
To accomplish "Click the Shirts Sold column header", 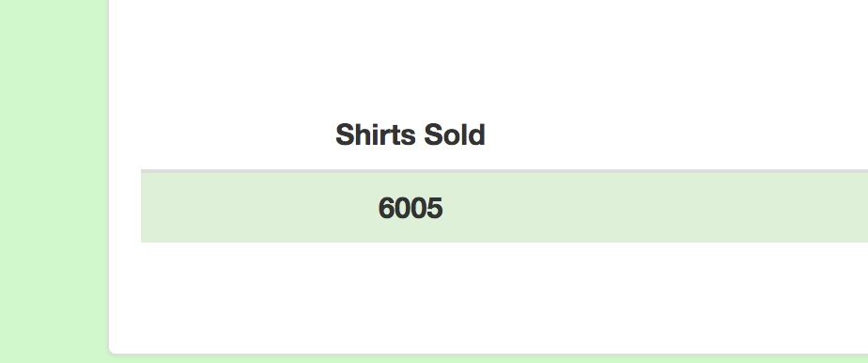I will (411, 134).
